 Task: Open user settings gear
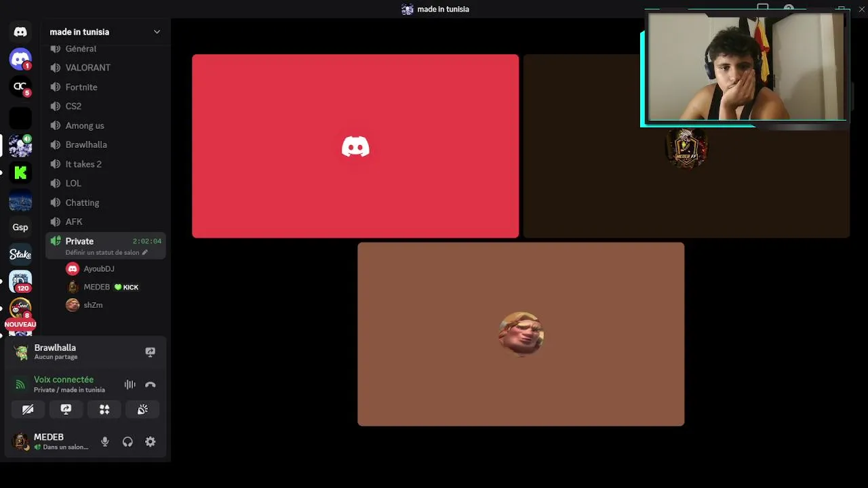click(x=151, y=442)
